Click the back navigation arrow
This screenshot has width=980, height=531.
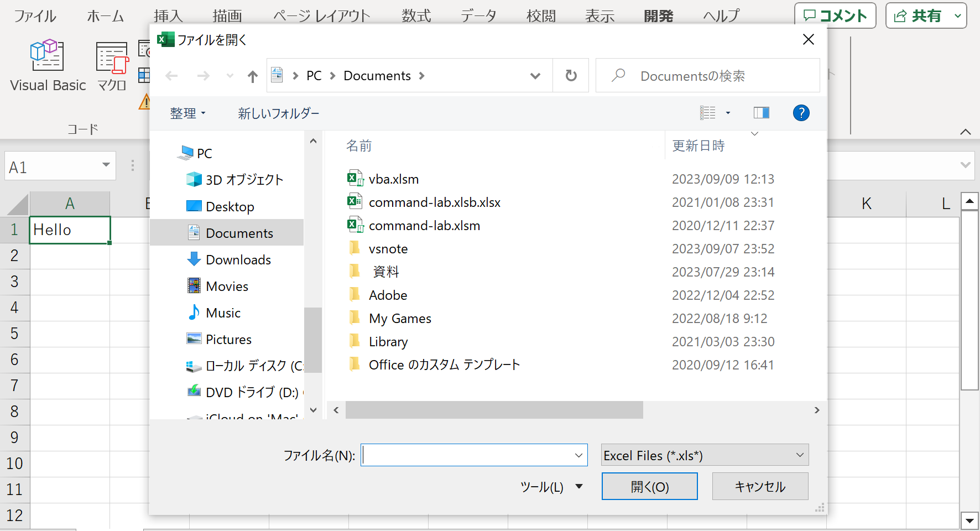click(172, 75)
